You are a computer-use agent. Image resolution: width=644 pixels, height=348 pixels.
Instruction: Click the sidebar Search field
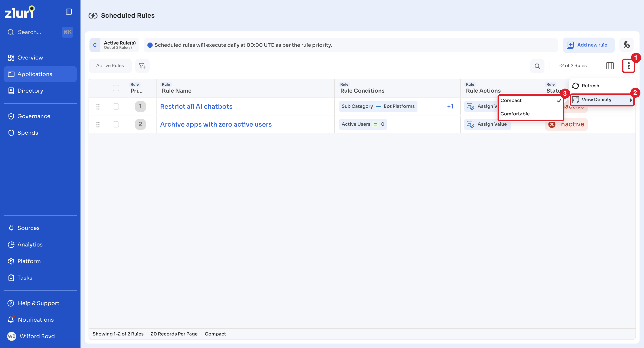click(x=40, y=32)
